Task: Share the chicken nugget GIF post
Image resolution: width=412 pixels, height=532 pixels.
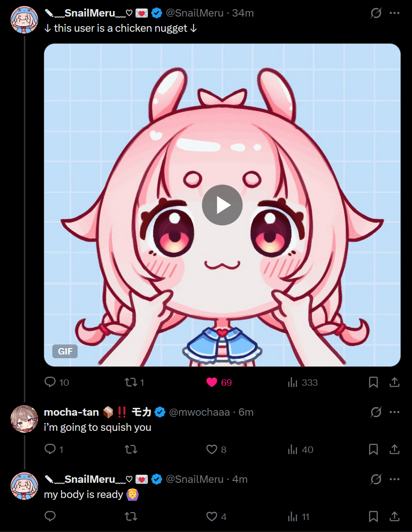Action: point(395,383)
